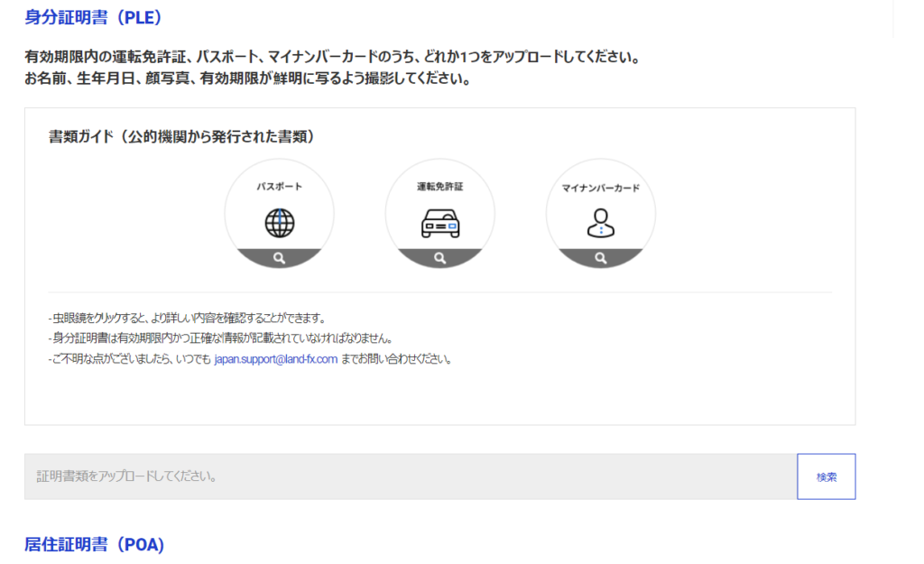Click the globe passport icon
The width and height of the screenshot is (924, 564).
click(280, 223)
